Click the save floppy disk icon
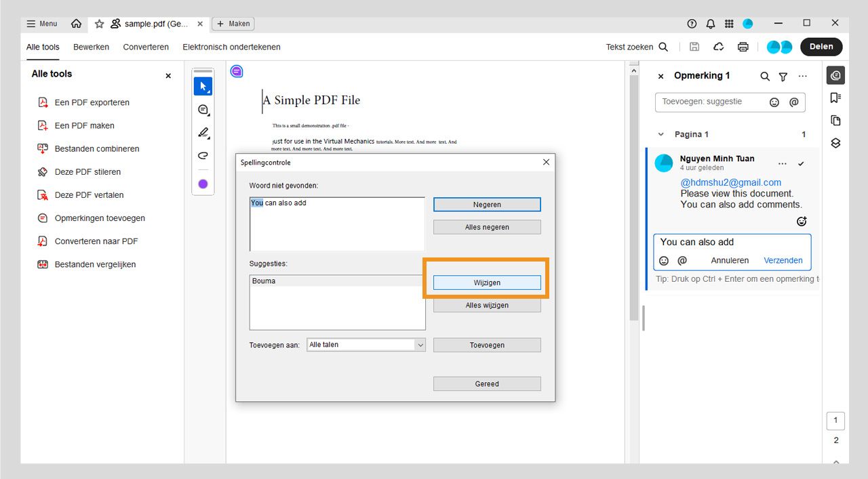Screen dimensions: 868x479 (694, 47)
